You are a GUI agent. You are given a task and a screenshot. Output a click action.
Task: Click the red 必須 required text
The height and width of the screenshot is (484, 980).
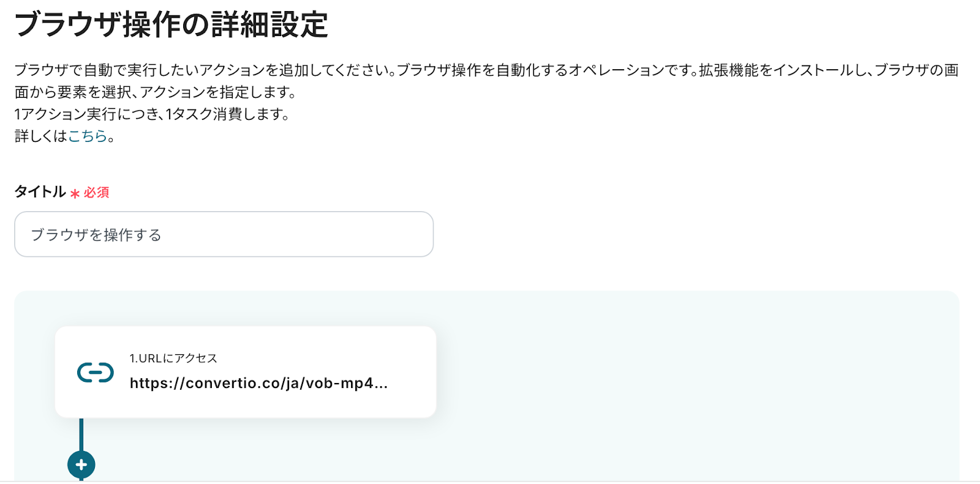coord(97,193)
